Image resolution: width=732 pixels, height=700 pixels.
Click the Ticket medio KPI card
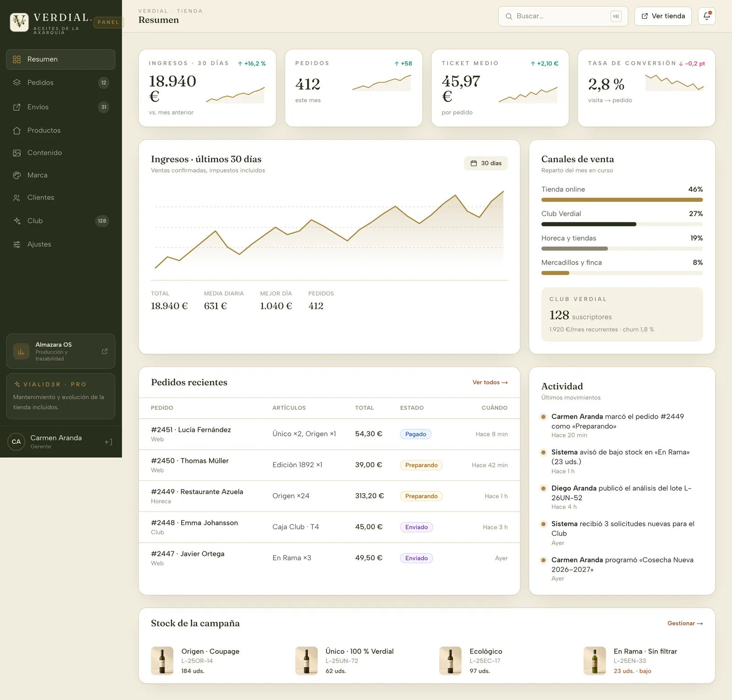tap(500, 88)
